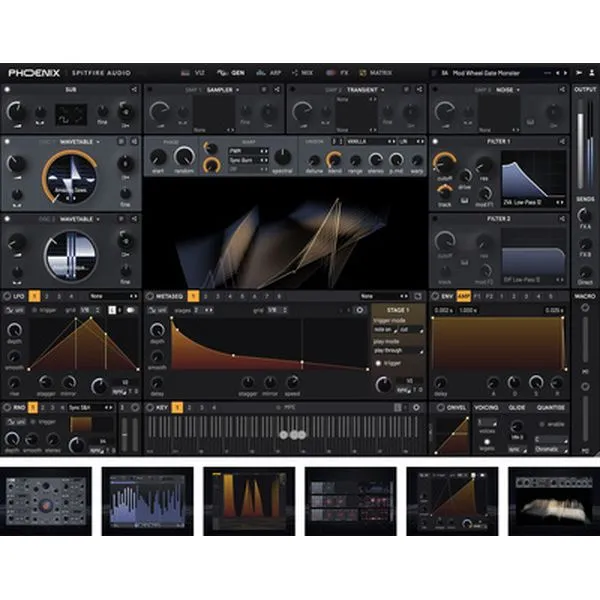The image size is (600, 600).
Task: Click the METASEQ settings circle icon
Action: click(x=359, y=310)
